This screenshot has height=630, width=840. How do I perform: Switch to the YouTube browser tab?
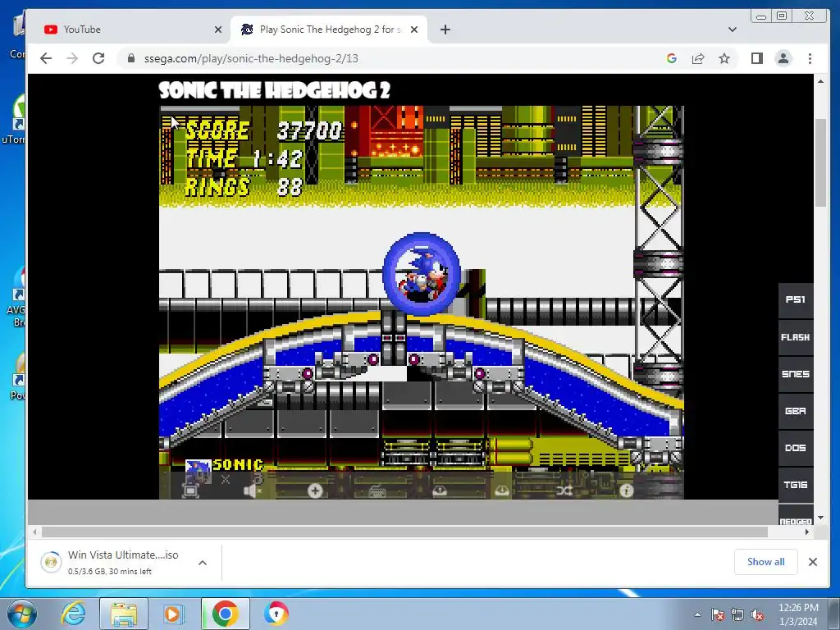(129, 30)
